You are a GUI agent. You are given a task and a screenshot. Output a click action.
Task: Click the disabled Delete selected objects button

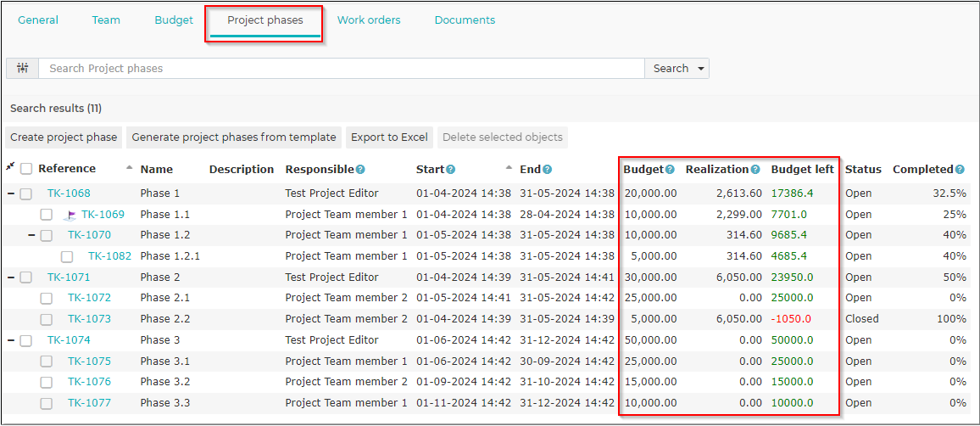tap(503, 137)
